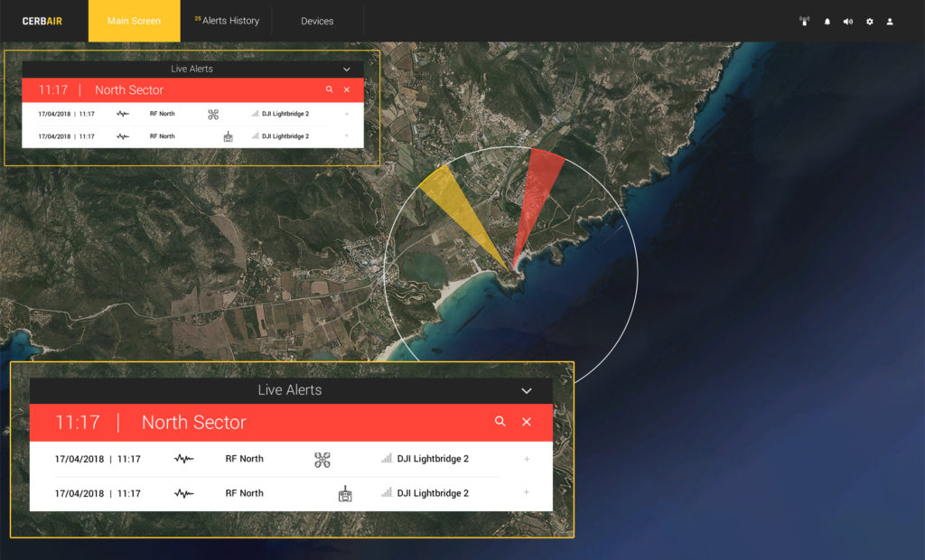Viewport: 925px width, 560px height.
Task: Collapse the small Live Alerts panel chevron
Action: [347, 69]
